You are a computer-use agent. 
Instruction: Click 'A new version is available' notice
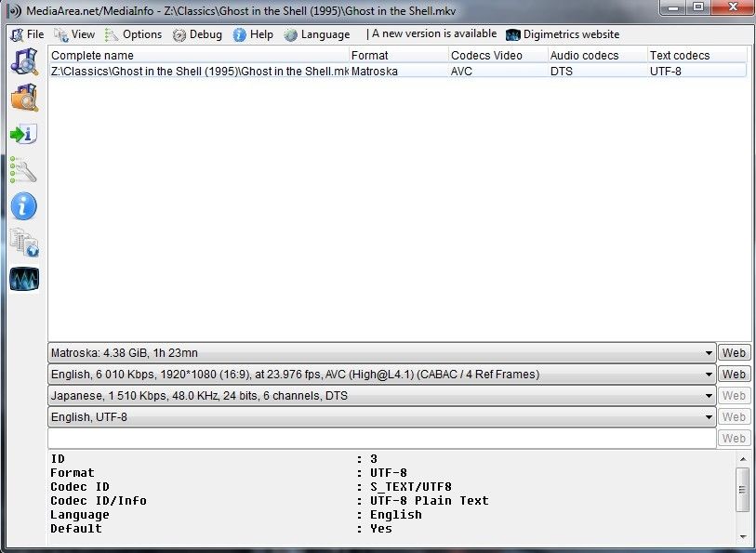[x=433, y=34]
